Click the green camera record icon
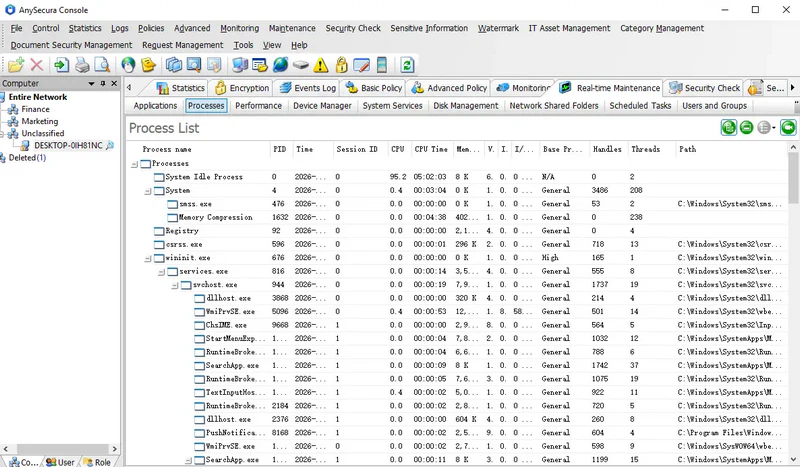 pyautogui.click(x=788, y=127)
